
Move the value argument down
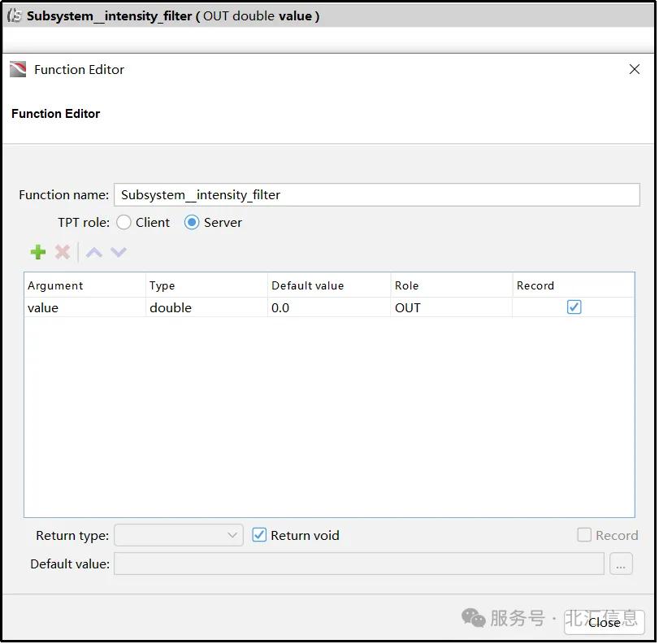point(119,252)
